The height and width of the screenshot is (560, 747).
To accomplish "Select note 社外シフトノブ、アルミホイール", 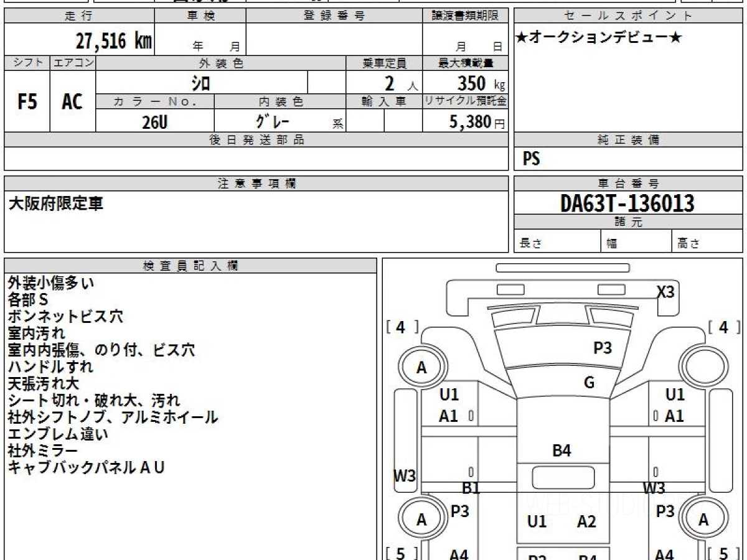I will [x=113, y=417].
